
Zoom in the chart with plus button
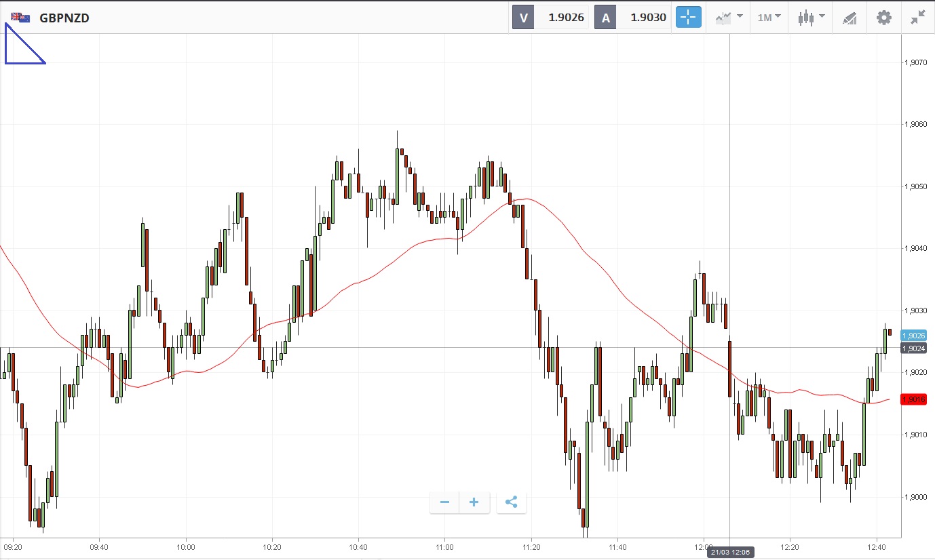[474, 502]
